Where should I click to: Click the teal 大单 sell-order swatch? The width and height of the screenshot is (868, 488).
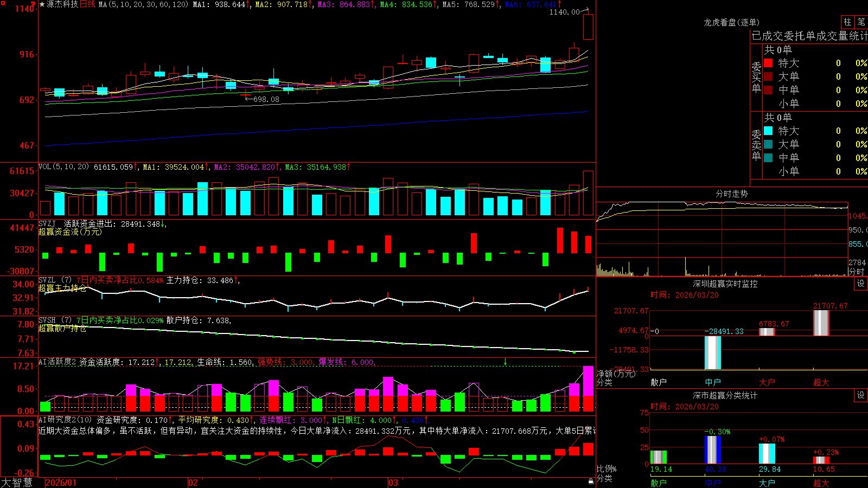point(768,144)
